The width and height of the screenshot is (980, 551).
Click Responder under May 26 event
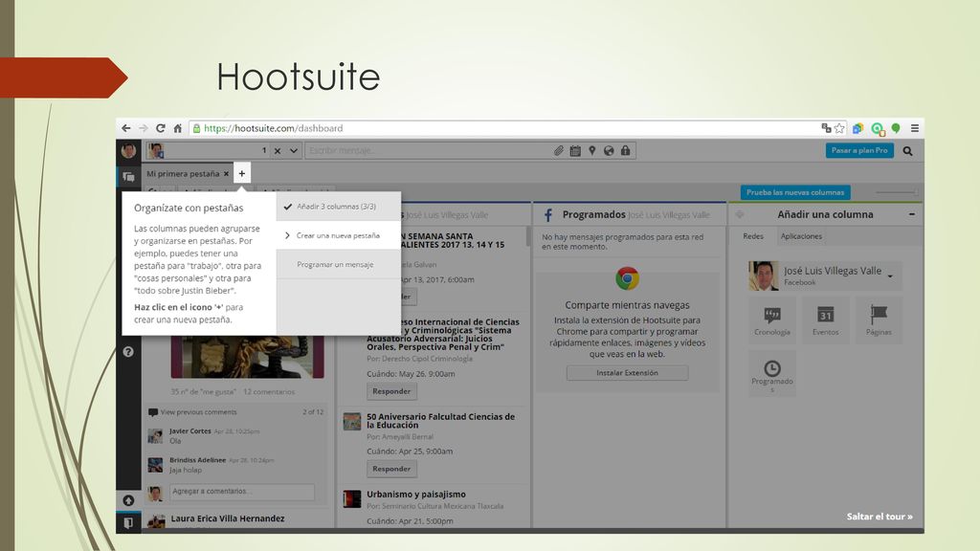(x=391, y=391)
